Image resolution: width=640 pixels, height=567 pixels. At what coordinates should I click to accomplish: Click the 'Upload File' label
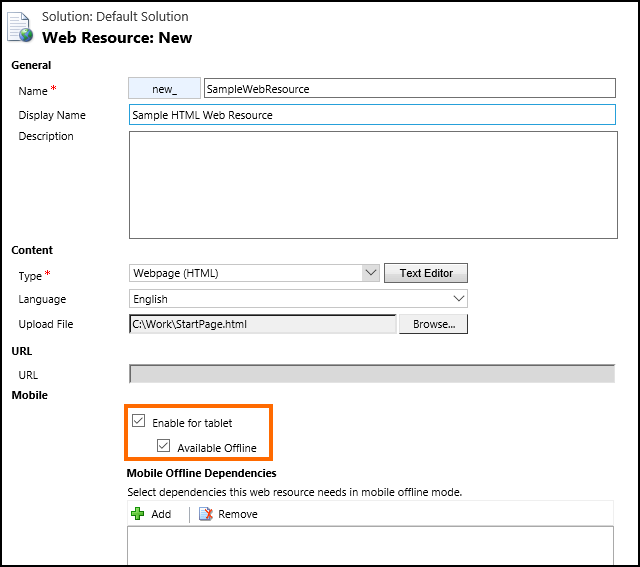(x=46, y=324)
